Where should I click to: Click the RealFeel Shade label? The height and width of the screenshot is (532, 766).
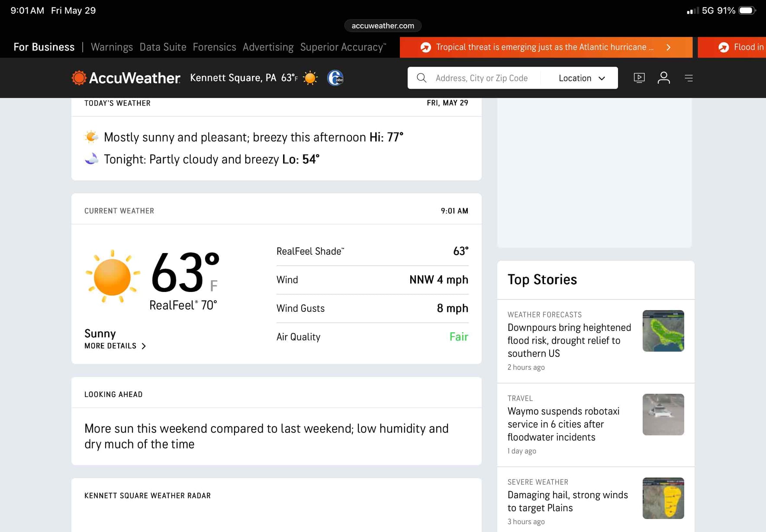(x=310, y=251)
